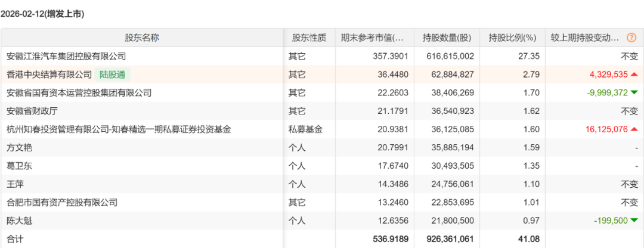Screen dimensions: 644x248
Task: Click the 持股数量(股) column header
Action: (x=447, y=38)
